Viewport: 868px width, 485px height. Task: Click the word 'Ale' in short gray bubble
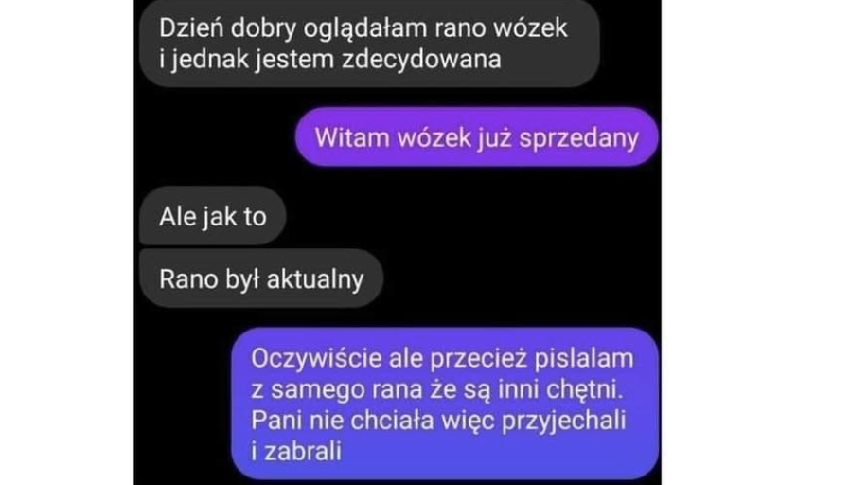(177, 216)
